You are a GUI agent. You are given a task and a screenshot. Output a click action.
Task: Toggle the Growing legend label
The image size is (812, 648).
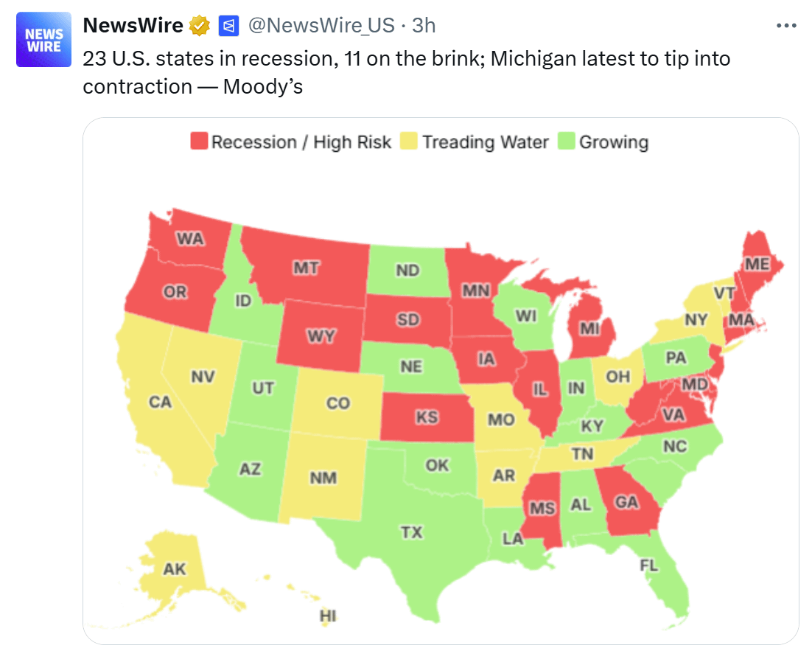(x=614, y=142)
